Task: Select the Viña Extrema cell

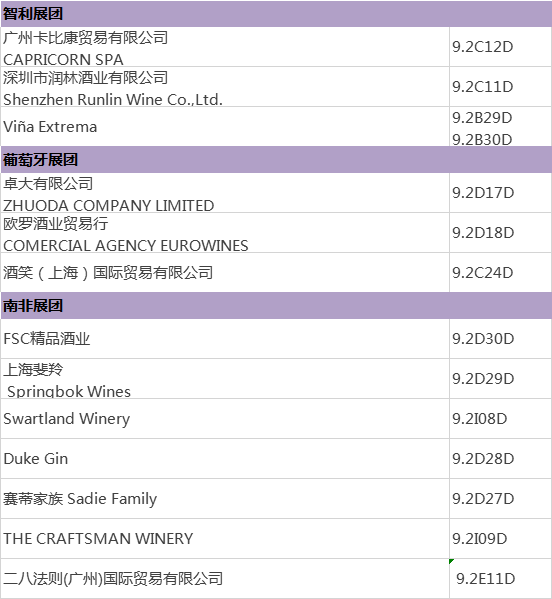Action: 225,126
